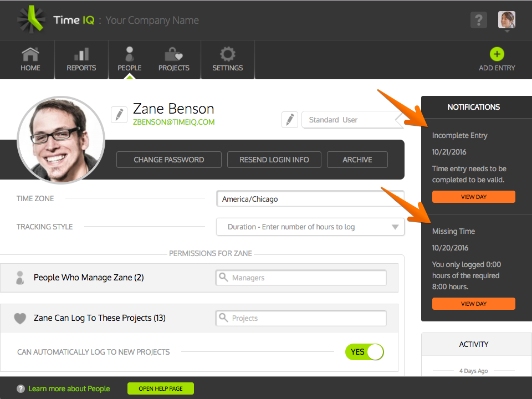Open the Tracking Style dropdown

pos(310,227)
